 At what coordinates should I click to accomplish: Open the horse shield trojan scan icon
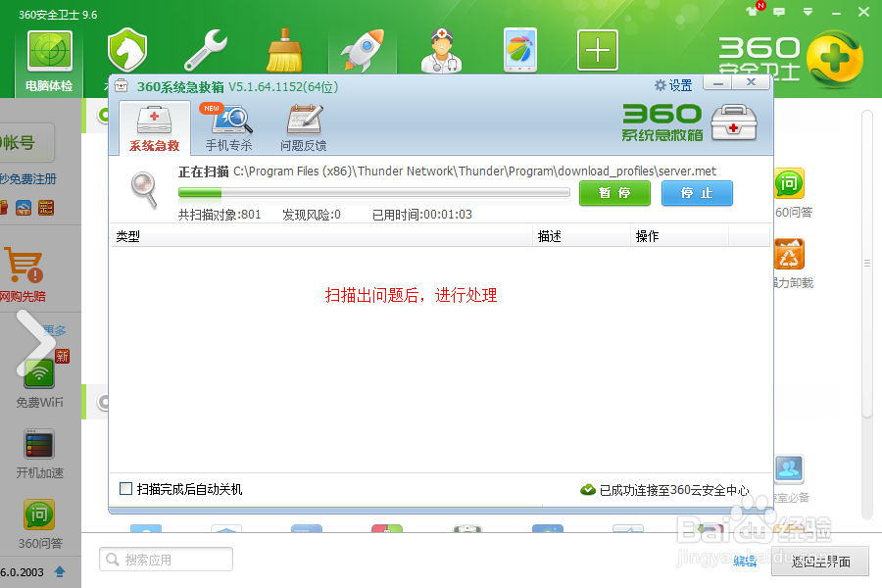[x=127, y=50]
